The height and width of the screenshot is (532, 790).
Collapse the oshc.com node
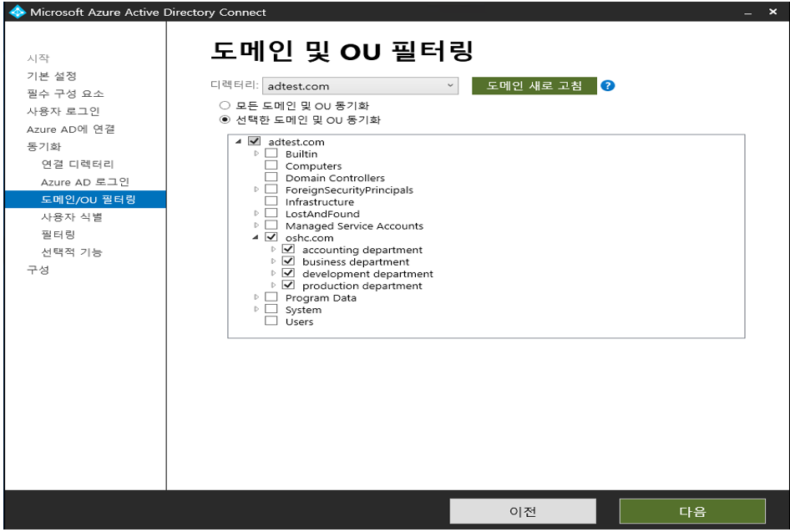256,237
